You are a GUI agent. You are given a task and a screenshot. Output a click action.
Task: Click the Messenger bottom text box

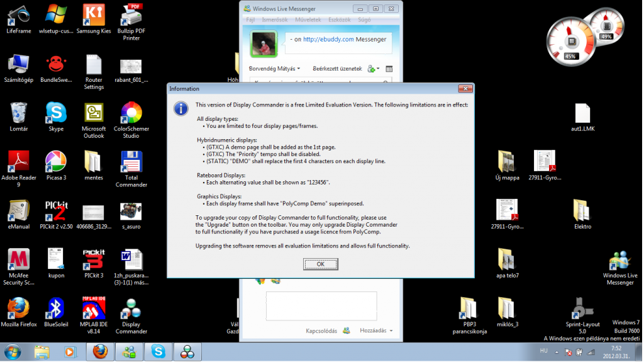[321, 306]
